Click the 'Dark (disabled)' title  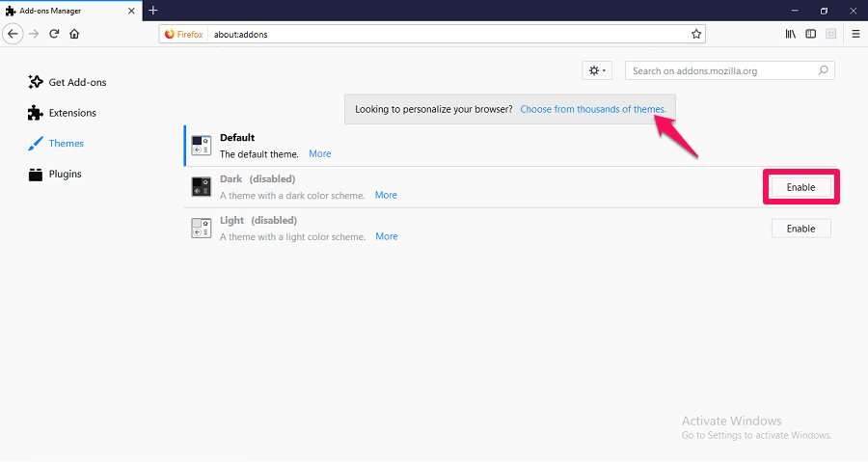[258, 178]
